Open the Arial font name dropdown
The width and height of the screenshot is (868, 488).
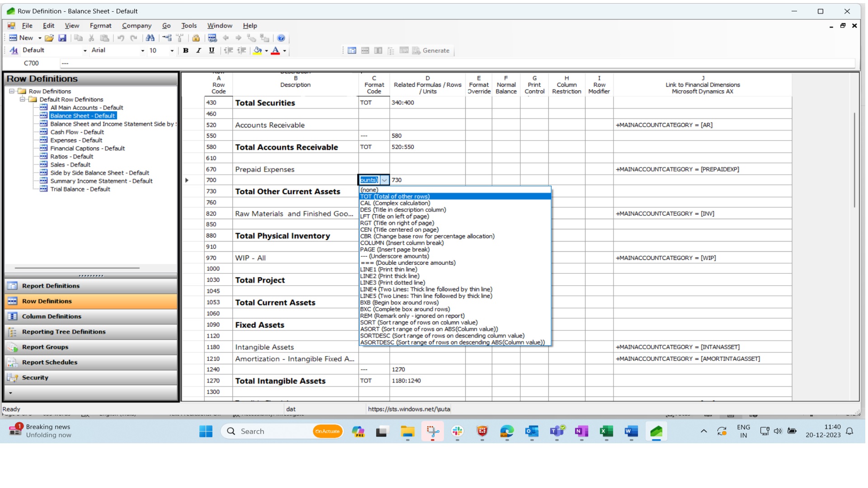(142, 50)
